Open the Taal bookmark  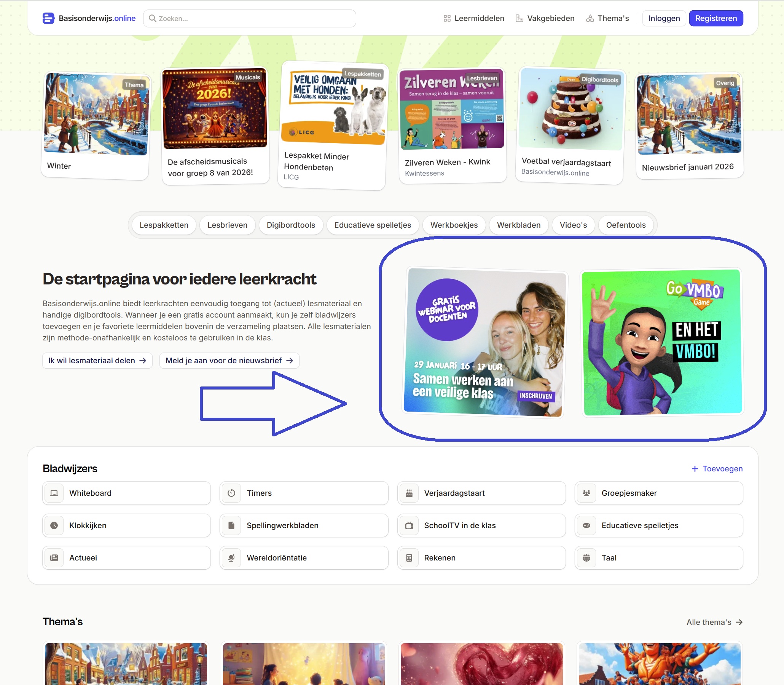[659, 558]
